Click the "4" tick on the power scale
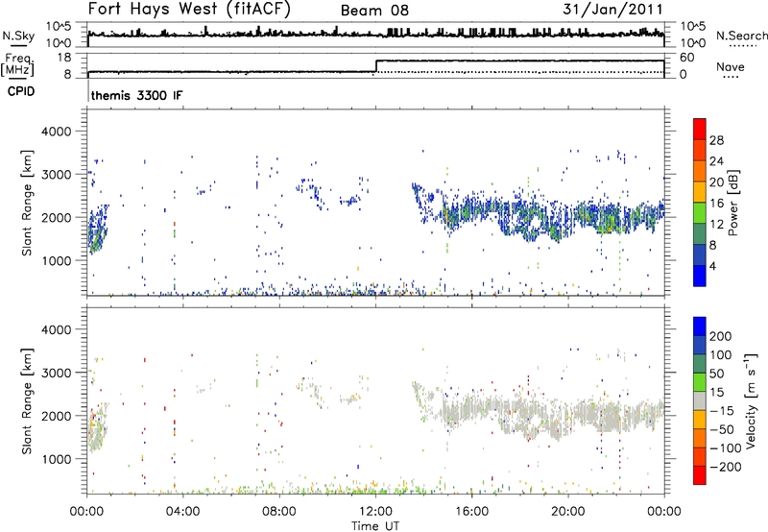The width and height of the screenshot is (768, 532). click(x=712, y=266)
